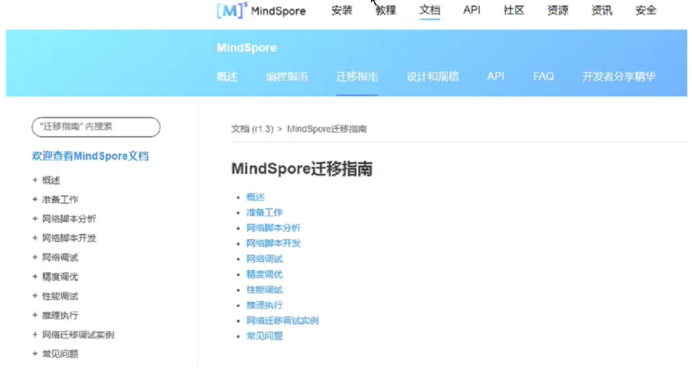Open the 教程 top menu
This screenshot has width=692, height=368.
click(x=386, y=10)
